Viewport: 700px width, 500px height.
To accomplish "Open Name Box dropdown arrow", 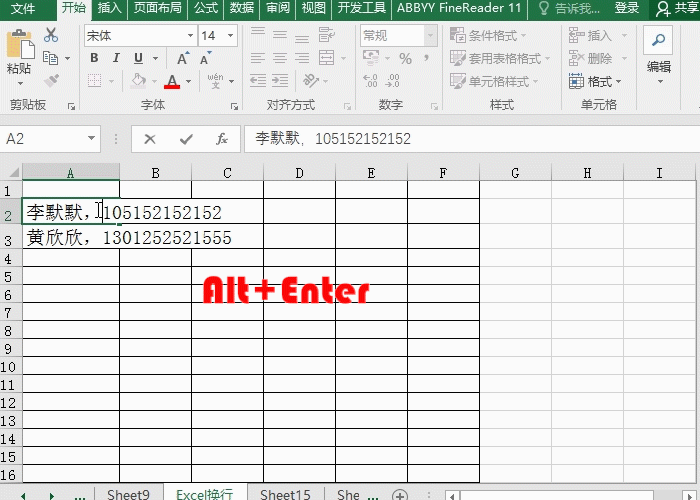I will 92,138.
